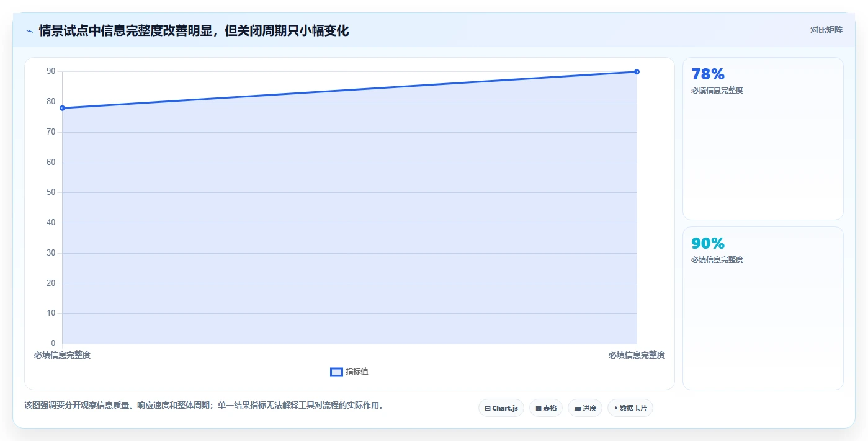This screenshot has height=441, width=868.
Task: Click the y-axis value 90
Action: pyautogui.click(x=51, y=71)
